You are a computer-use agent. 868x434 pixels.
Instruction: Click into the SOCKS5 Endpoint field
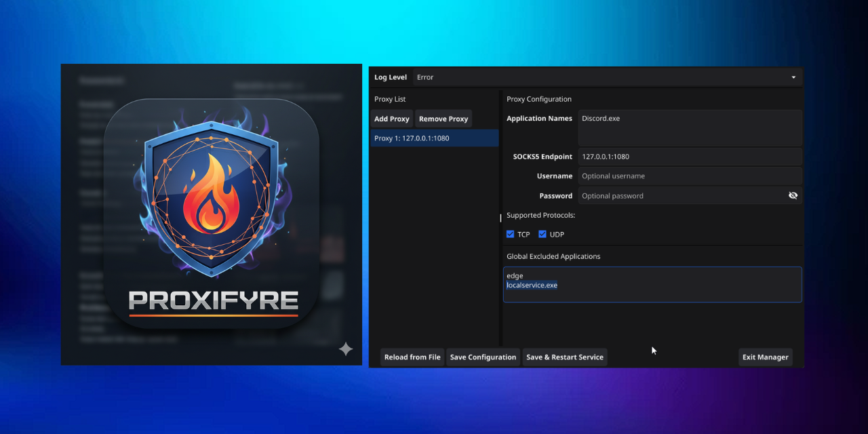[x=689, y=157]
